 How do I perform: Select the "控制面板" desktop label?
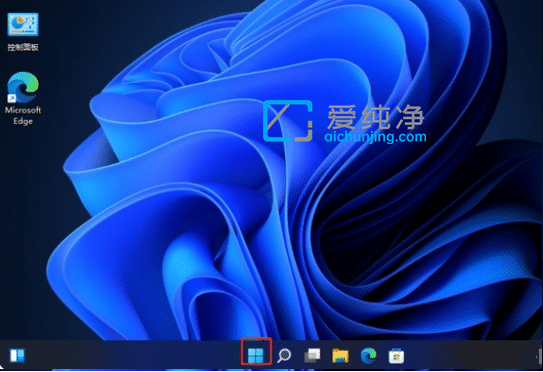click(x=23, y=47)
